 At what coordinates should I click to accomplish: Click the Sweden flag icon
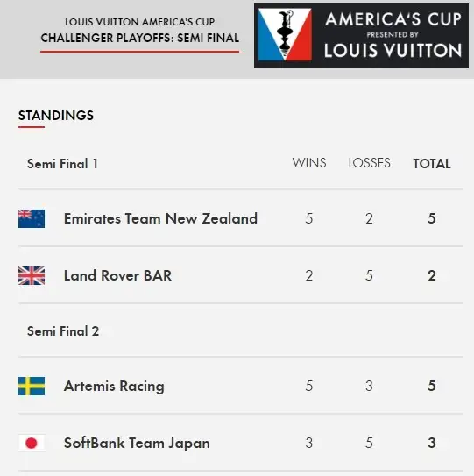click(32, 386)
